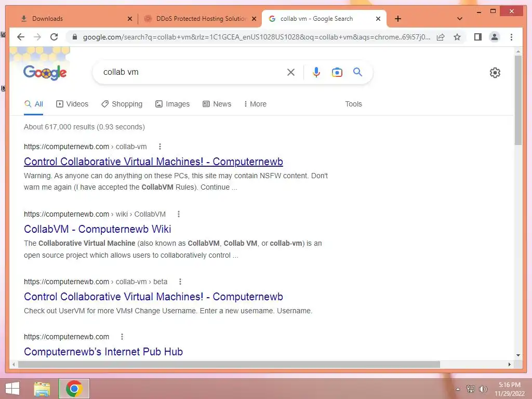Image resolution: width=532 pixels, height=399 pixels.
Task: Click the browser forward arrow
Action: 37,37
